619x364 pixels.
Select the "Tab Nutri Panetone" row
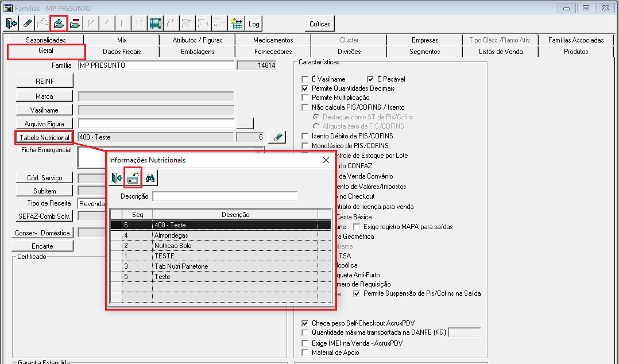[x=220, y=266]
